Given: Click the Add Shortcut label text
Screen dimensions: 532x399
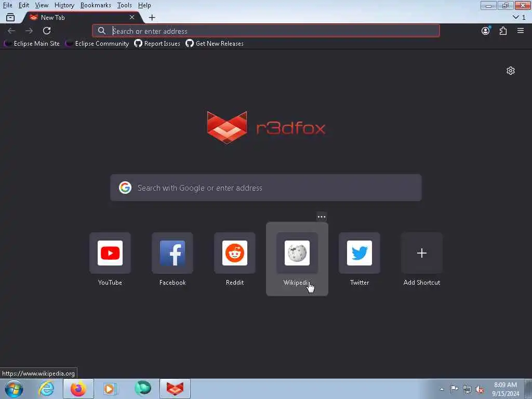Looking at the screenshot, I should [x=422, y=282].
